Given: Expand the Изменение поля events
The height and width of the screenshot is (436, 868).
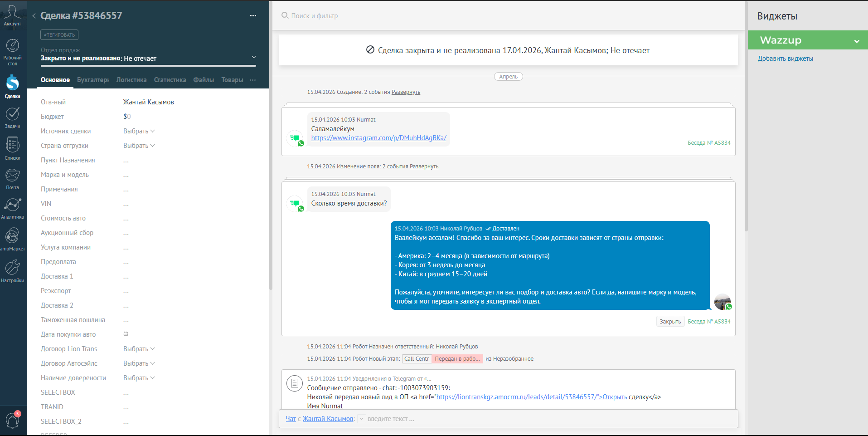Looking at the screenshot, I should 424,167.
